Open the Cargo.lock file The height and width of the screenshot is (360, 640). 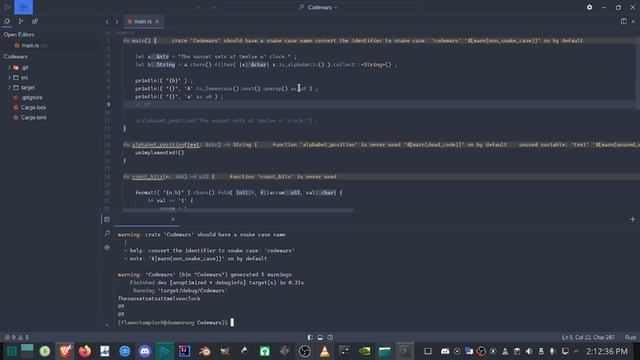click(x=33, y=107)
